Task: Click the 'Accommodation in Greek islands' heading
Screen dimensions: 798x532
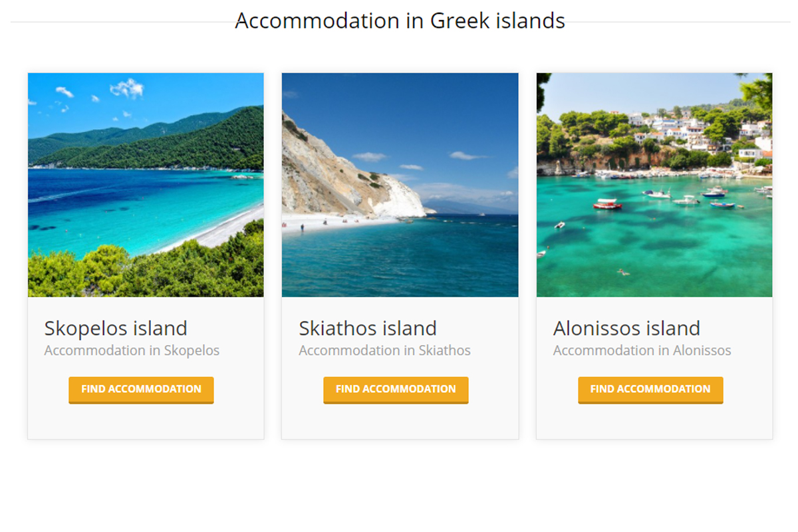Action: click(400, 21)
